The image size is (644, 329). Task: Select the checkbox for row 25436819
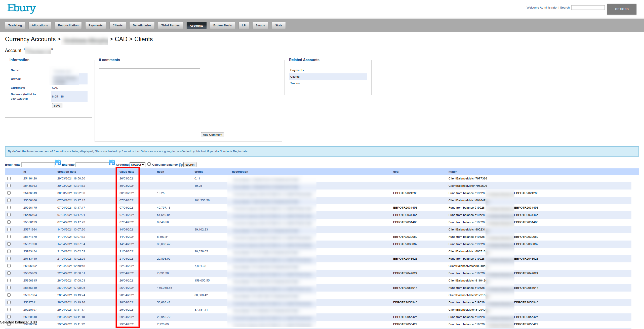pos(9,193)
